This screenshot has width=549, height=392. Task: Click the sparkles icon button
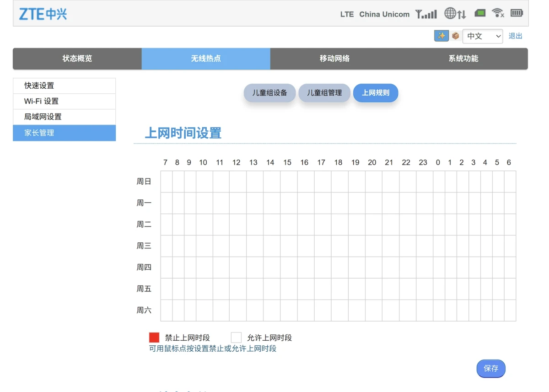pos(441,36)
